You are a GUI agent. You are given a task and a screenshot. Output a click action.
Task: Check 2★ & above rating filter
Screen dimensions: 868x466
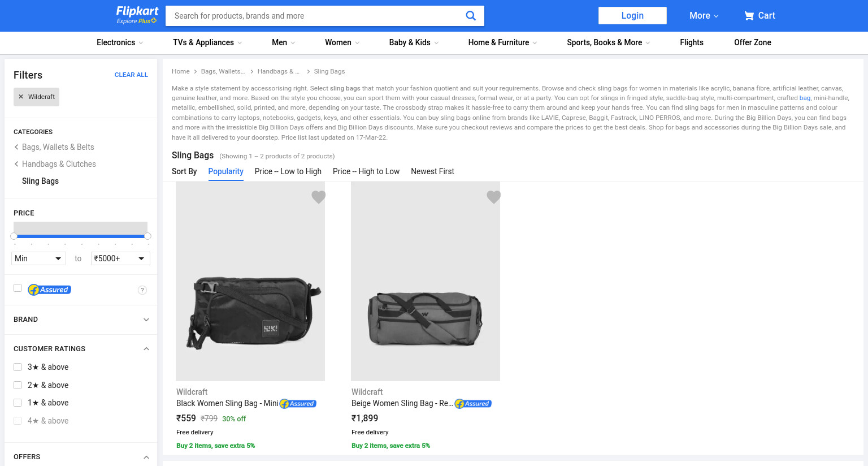[x=18, y=385]
